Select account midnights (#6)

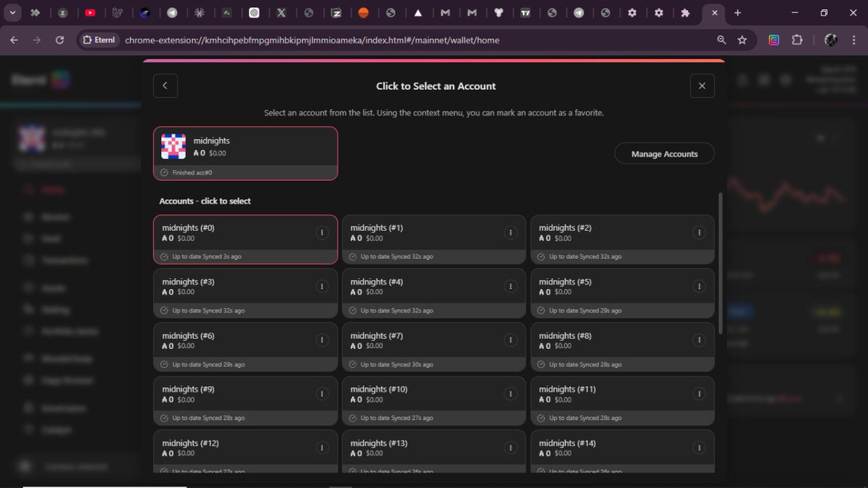pyautogui.click(x=246, y=348)
